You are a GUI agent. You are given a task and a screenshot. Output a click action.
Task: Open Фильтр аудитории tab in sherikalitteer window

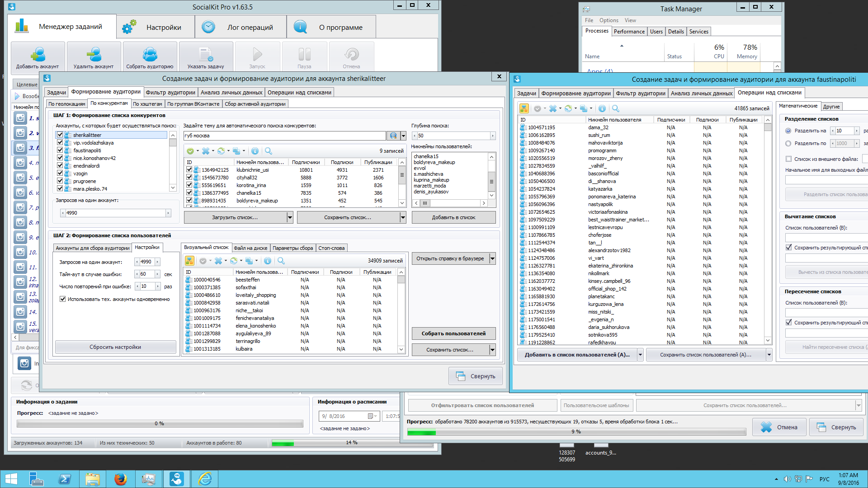(x=170, y=93)
